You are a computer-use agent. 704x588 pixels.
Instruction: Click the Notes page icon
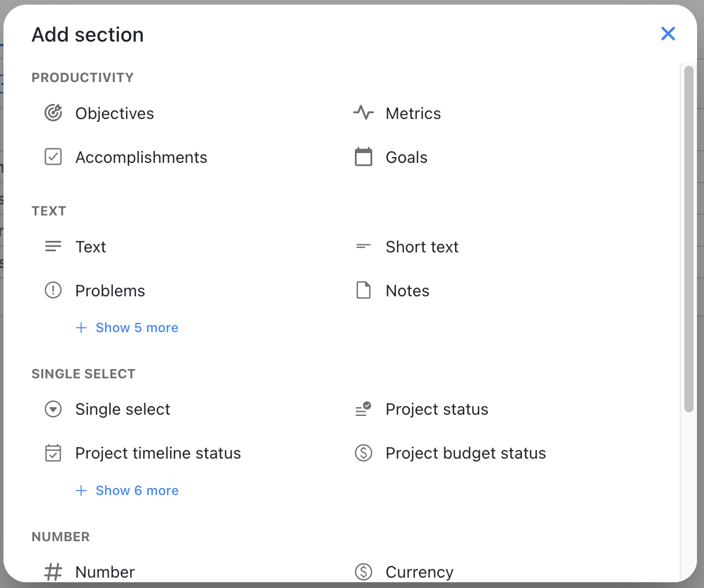(x=364, y=290)
